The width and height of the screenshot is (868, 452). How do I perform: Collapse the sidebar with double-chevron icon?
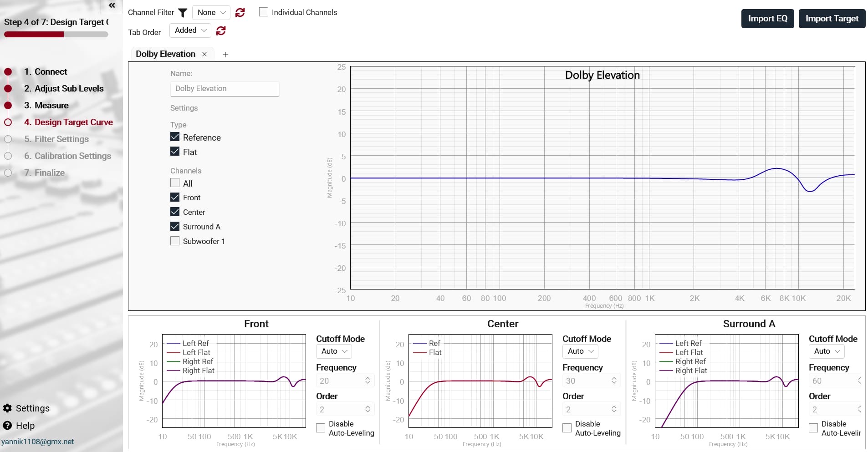[x=112, y=5]
